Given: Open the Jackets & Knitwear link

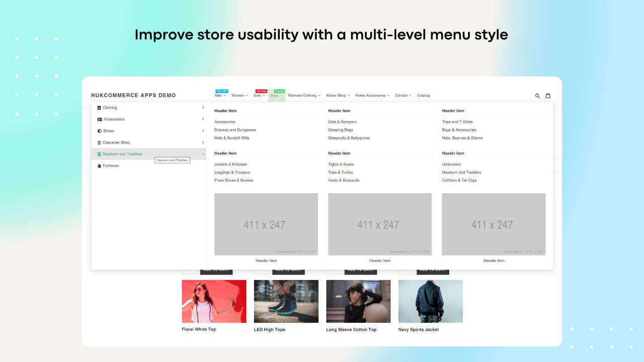Looking at the screenshot, I should point(230,164).
